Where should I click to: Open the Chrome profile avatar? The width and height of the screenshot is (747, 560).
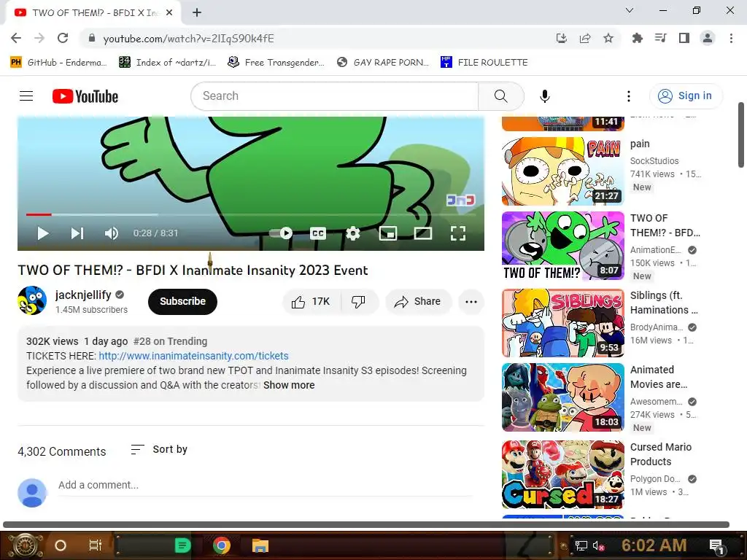click(x=708, y=38)
